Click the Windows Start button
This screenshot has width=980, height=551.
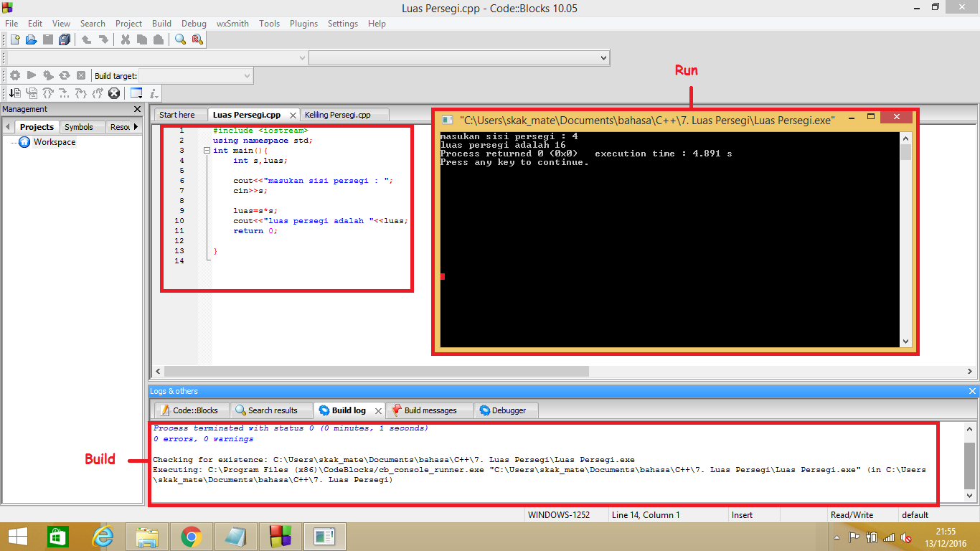(x=18, y=536)
